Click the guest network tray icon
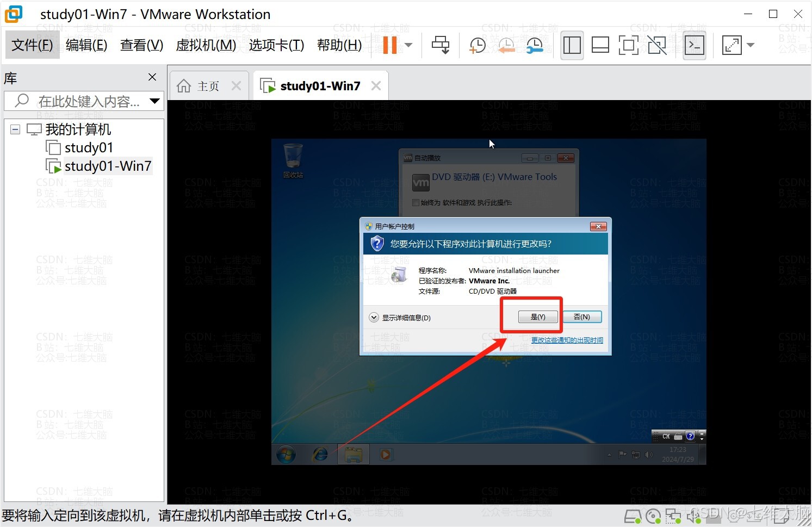Viewport: 812px width, 527px height. [636, 455]
